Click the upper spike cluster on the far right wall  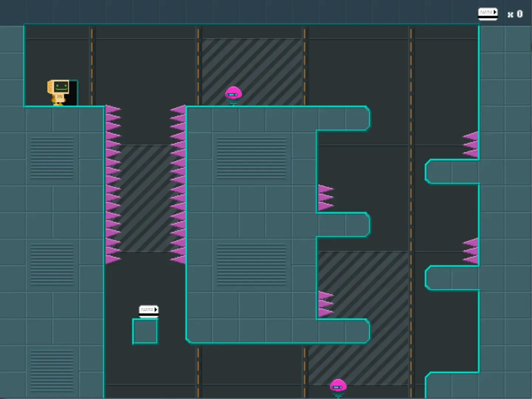coord(471,145)
